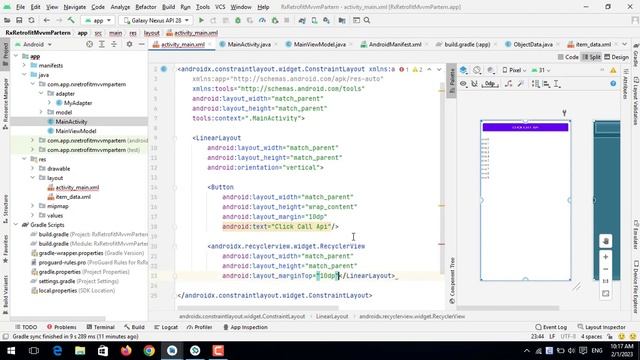Open project folder icon in the main toolbar
Screen dimensions: 640x360
click(7, 20)
